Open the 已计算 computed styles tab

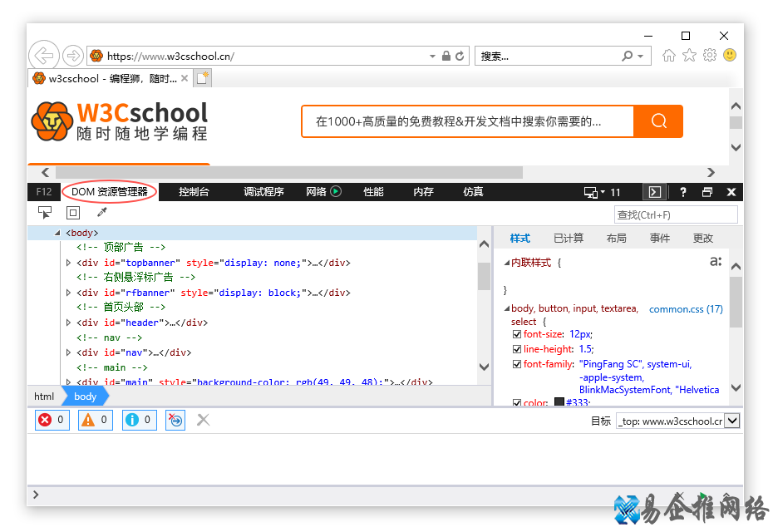pos(568,238)
